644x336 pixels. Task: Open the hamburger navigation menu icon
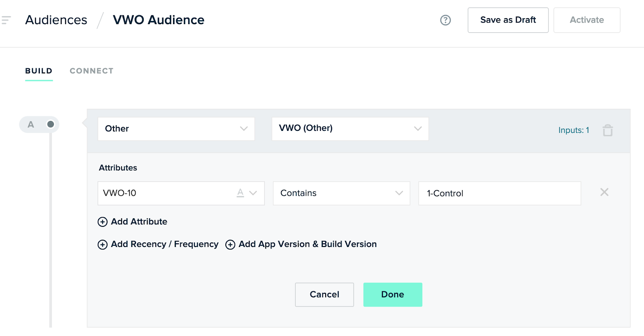pyautogui.click(x=6, y=20)
